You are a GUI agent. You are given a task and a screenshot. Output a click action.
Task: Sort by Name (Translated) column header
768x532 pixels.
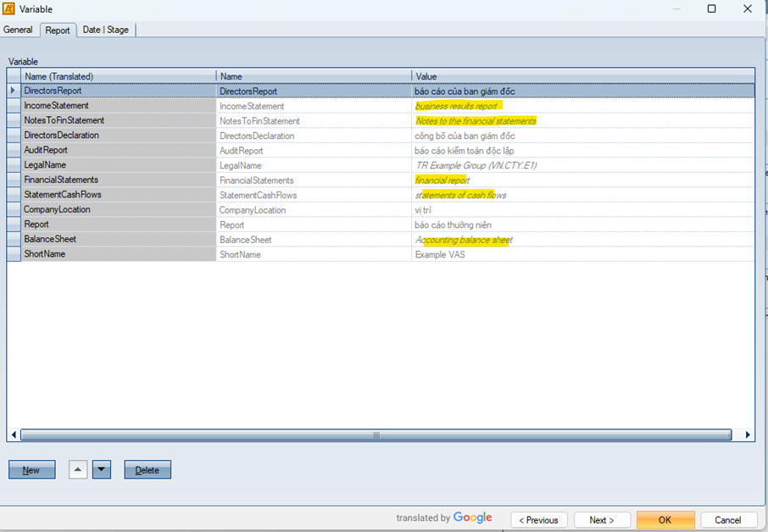pyautogui.click(x=118, y=76)
